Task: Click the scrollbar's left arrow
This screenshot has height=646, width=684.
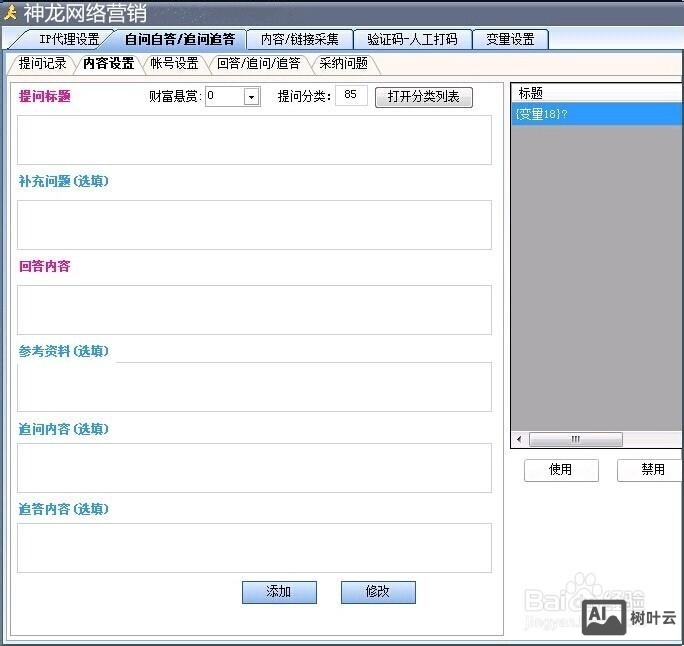Action: [x=519, y=439]
